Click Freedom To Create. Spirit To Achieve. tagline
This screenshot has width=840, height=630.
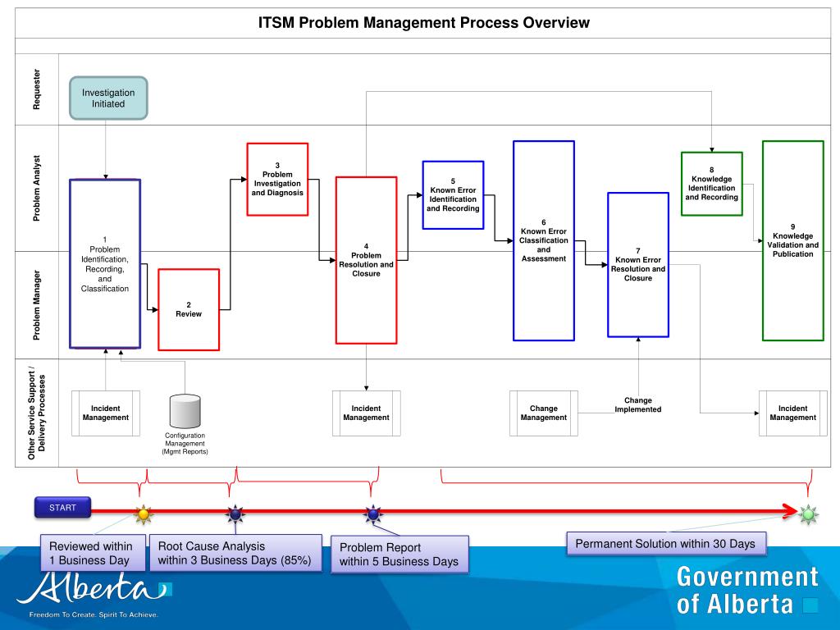pos(94,614)
